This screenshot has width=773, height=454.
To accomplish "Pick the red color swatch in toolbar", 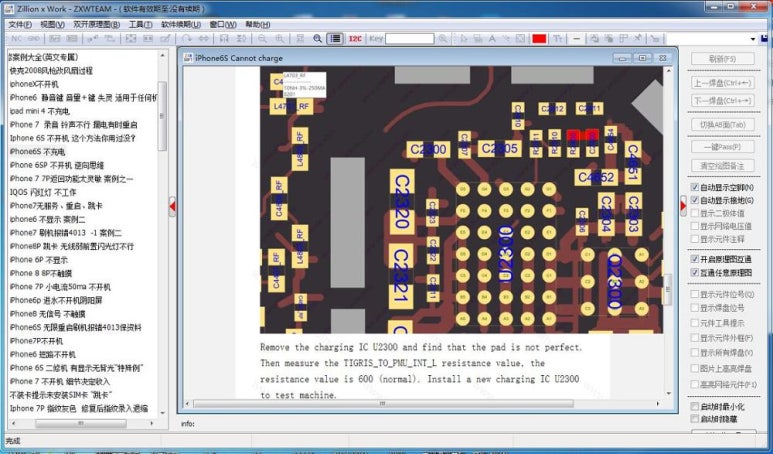I will [x=539, y=38].
